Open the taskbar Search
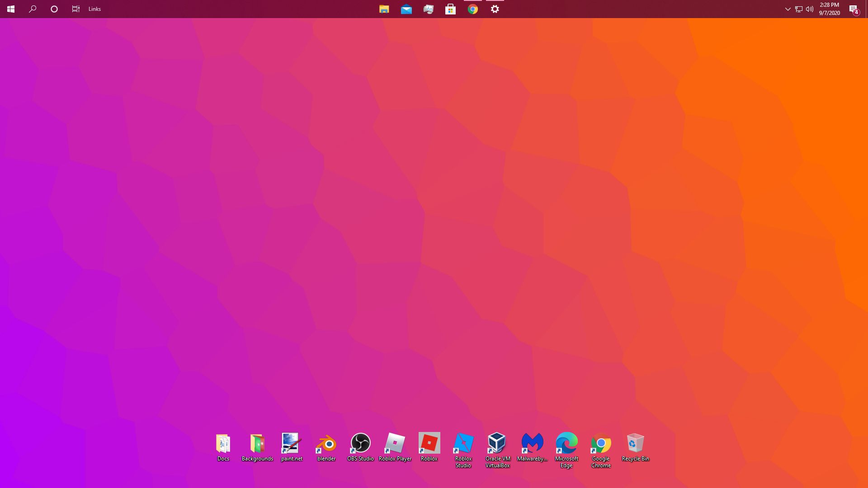The width and height of the screenshot is (868, 488). [32, 9]
